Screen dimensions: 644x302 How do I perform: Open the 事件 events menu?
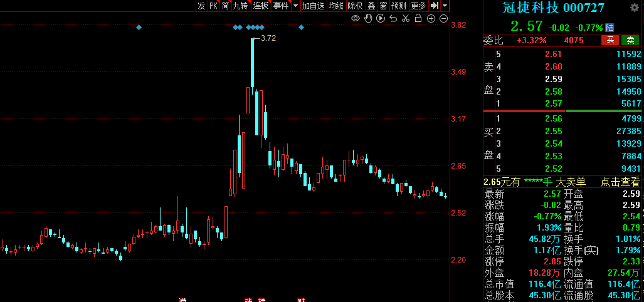point(281,6)
